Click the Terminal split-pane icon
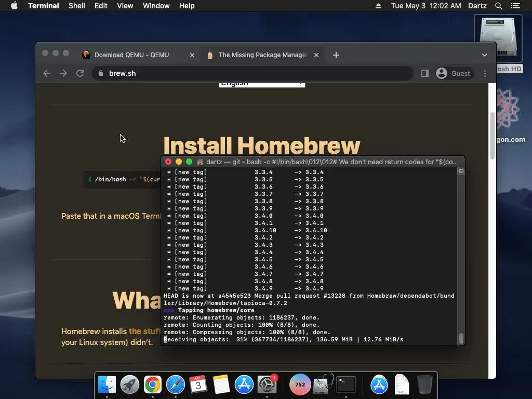This screenshot has height=399, width=532. [461, 171]
